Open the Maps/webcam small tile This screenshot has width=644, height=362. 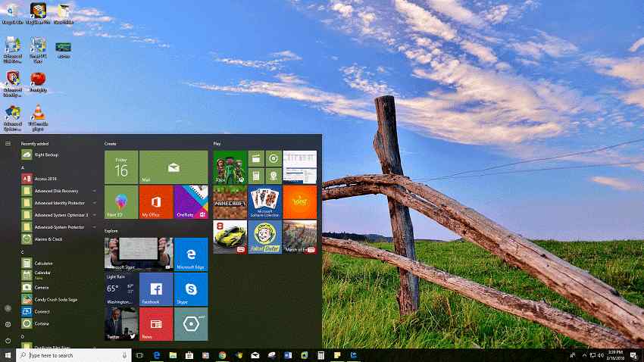click(x=274, y=176)
